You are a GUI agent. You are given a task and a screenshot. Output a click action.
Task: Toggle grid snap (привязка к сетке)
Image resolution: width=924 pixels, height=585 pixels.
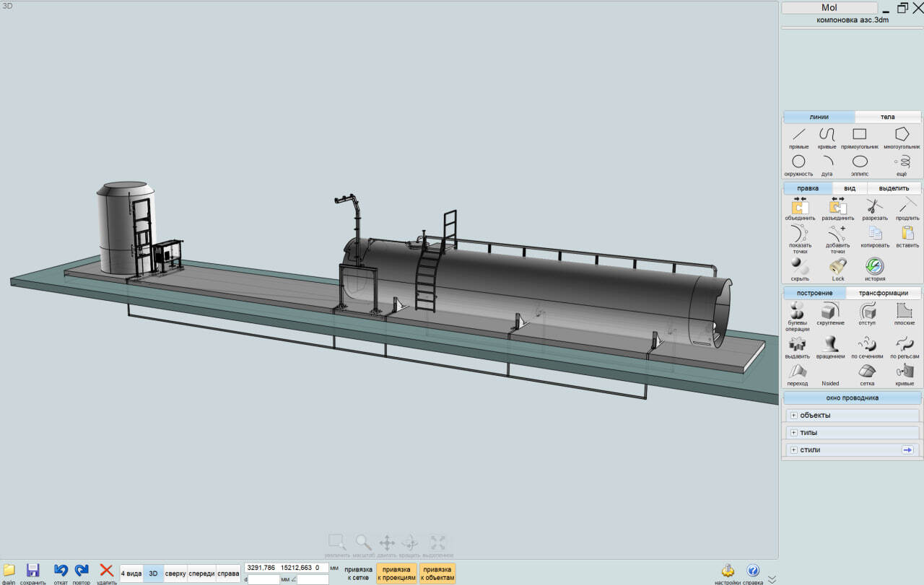(x=358, y=573)
